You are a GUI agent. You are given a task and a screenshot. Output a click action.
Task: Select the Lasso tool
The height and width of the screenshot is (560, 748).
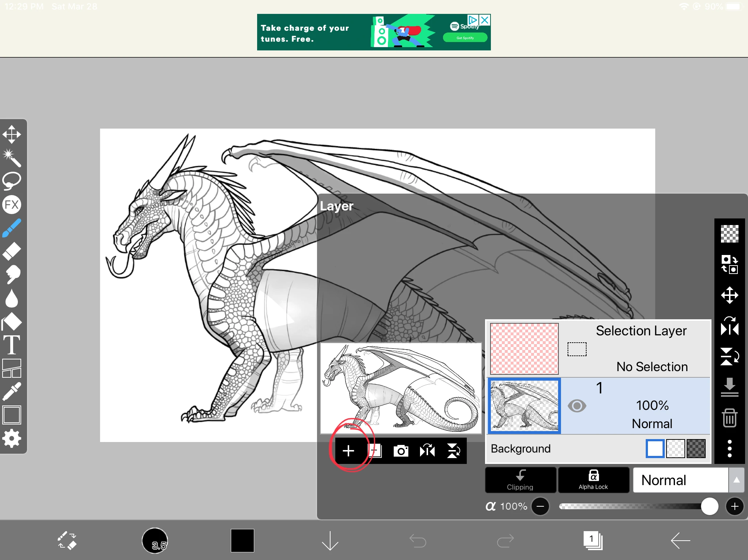(12, 180)
